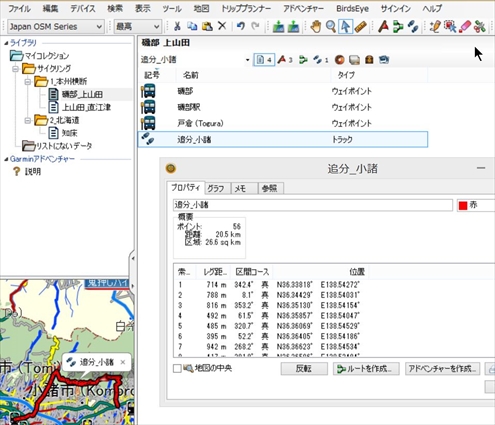
Task: Select the 上山田_直江津 list in tree
Action: pyautogui.click(x=86, y=107)
